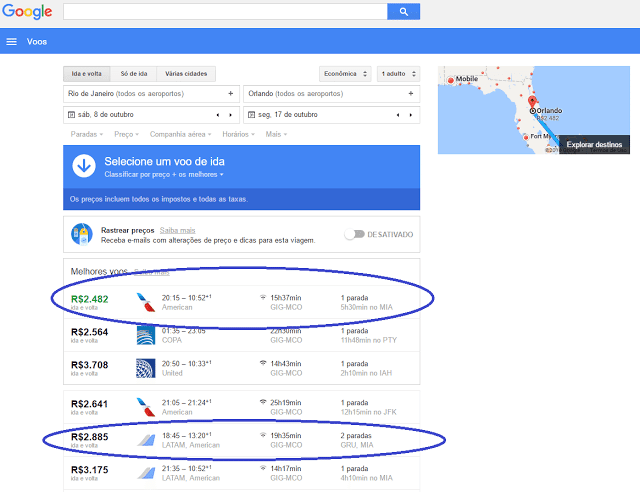
Task: Click the Google logo
Action: pos(27,11)
